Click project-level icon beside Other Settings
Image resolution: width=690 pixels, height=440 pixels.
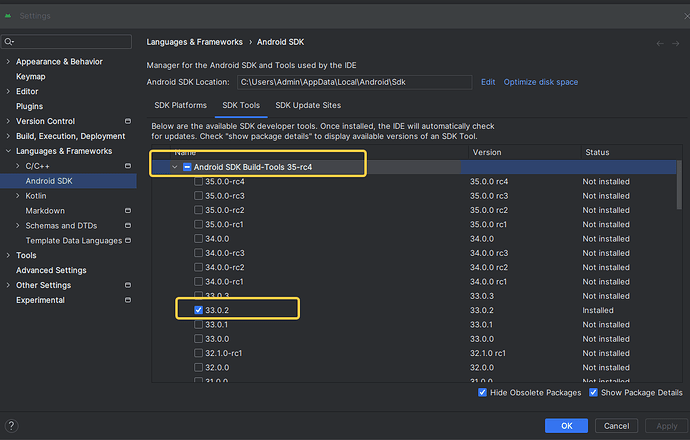click(128, 285)
